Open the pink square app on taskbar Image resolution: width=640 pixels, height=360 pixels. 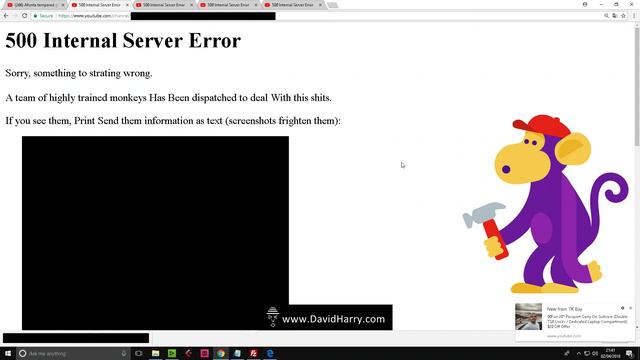[x=204, y=353]
